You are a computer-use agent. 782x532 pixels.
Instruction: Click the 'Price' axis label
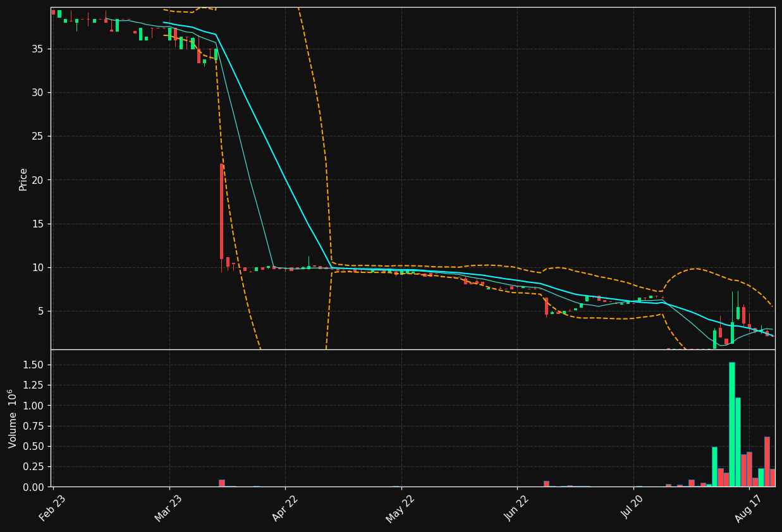click(x=23, y=179)
